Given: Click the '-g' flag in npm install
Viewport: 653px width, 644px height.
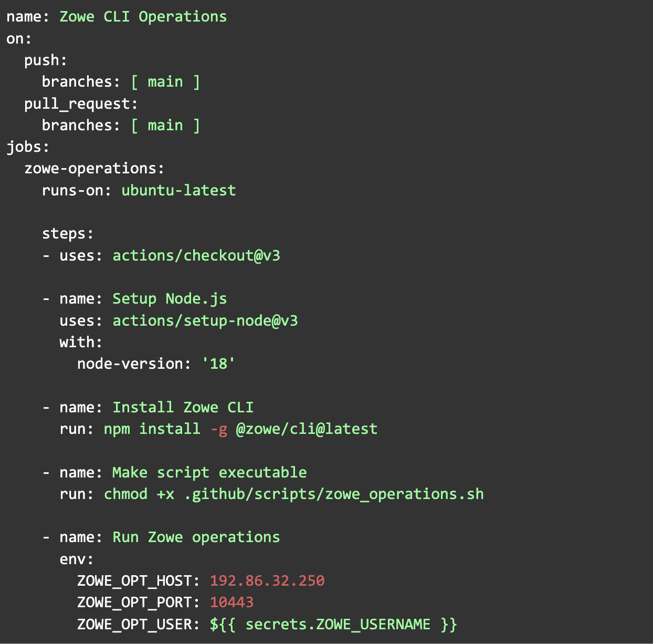Looking at the screenshot, I should tap(218, 429).
